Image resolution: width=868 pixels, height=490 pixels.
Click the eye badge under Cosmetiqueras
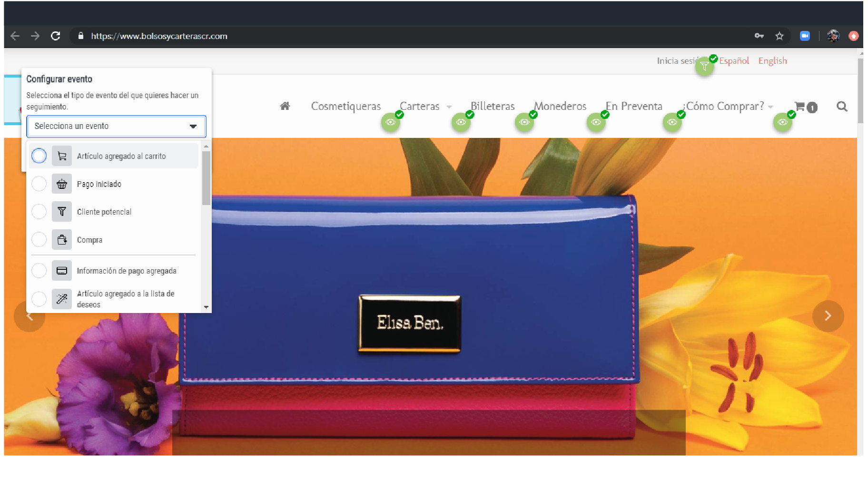click(391, 122)
